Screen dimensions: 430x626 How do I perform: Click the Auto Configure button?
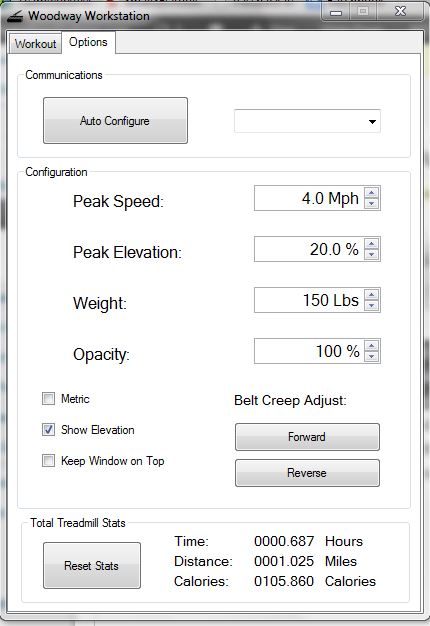(115, 121)
